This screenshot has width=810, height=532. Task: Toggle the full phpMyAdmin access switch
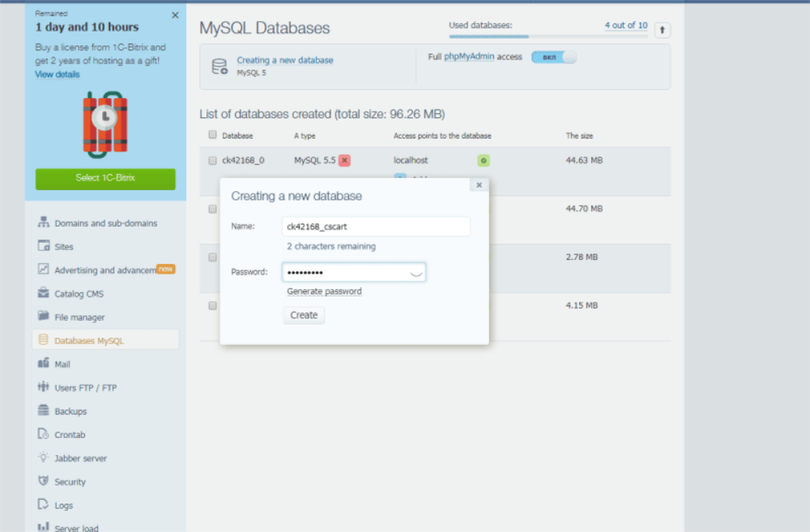[x=554, y=57]
